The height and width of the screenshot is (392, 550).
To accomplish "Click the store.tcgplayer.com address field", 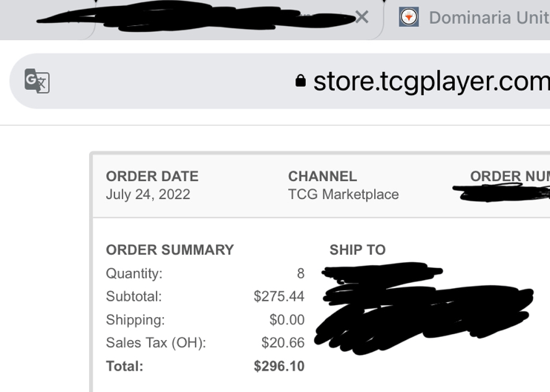I will pos(280,81).
